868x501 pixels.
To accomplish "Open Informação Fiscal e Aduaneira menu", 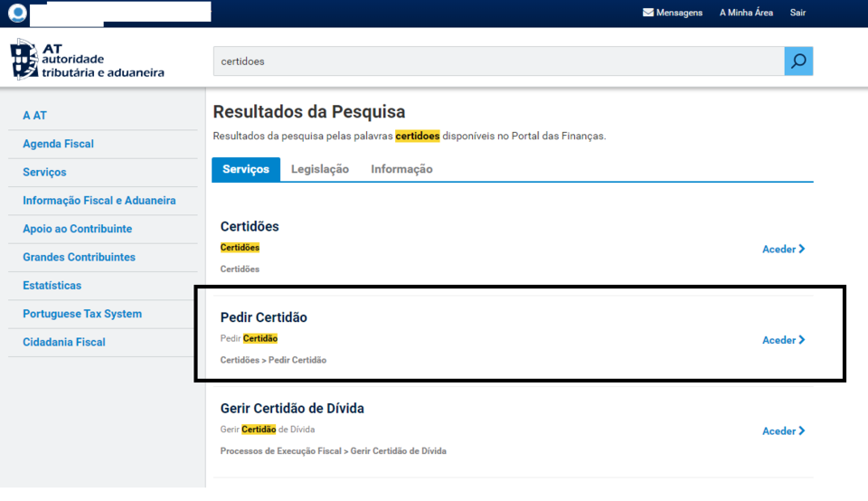I will (99, 201).
